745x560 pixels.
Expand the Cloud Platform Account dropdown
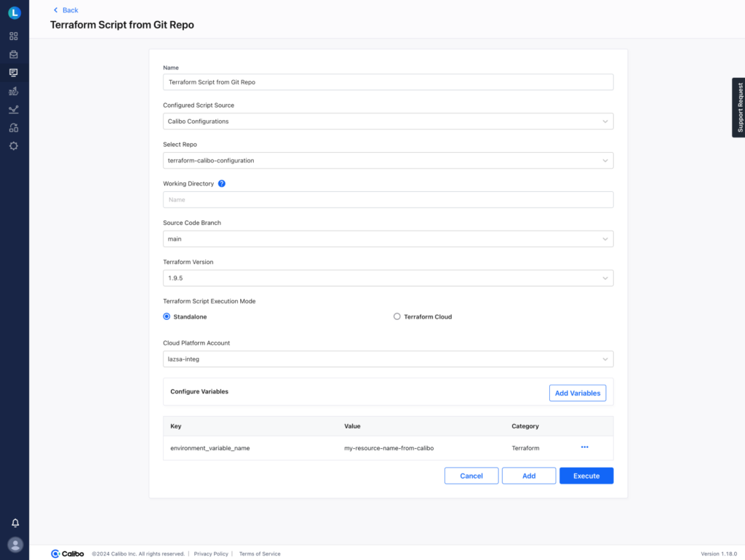pos(388,359)
